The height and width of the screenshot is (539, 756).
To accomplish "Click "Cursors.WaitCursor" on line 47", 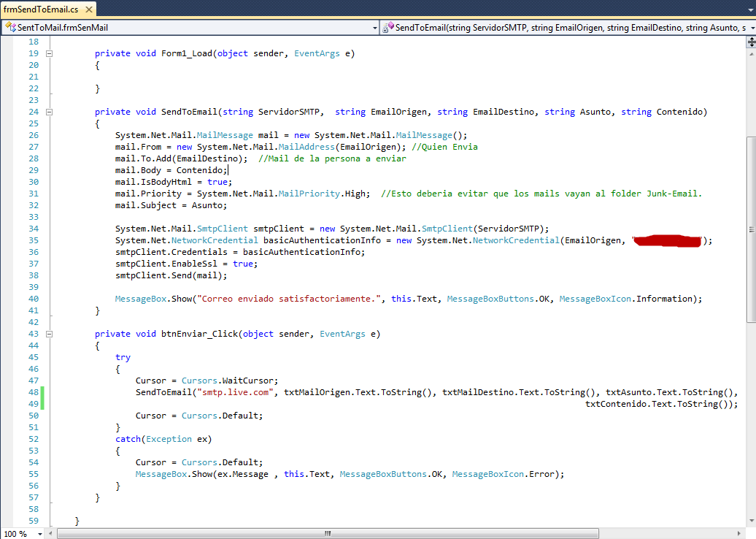I will [228, 381].
